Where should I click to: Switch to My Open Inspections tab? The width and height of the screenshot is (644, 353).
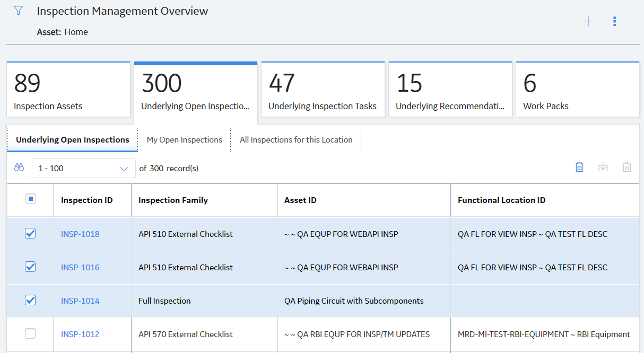[185, 140]
